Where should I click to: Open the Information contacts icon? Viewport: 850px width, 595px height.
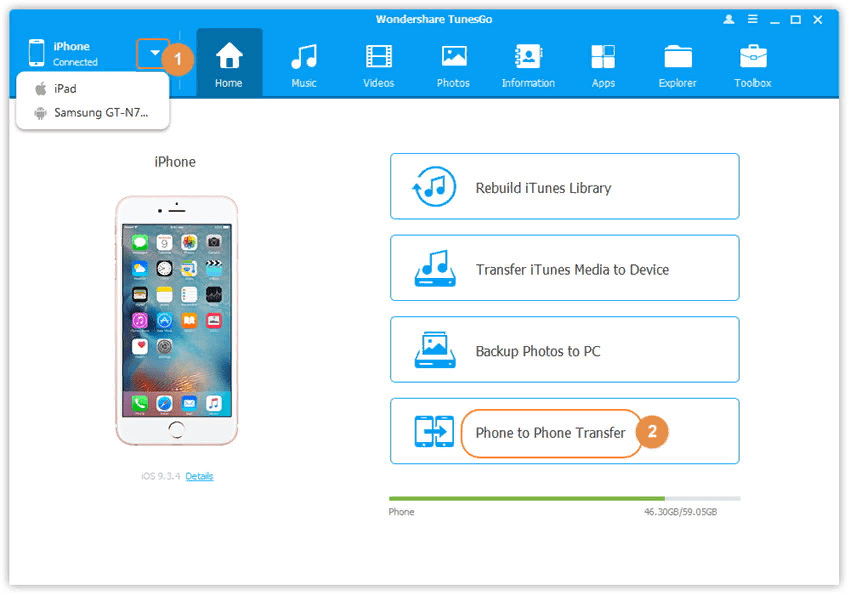528,56
